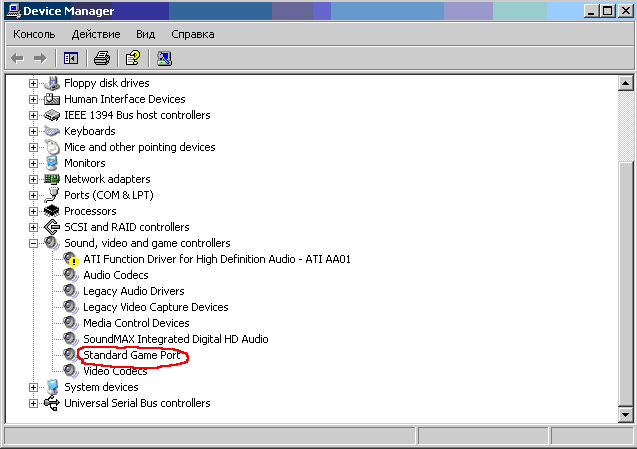Click the vertical scrollbar down arrow
Viewport: 637px width, 449px height.
pyautogui.click(x=626, y=414)
